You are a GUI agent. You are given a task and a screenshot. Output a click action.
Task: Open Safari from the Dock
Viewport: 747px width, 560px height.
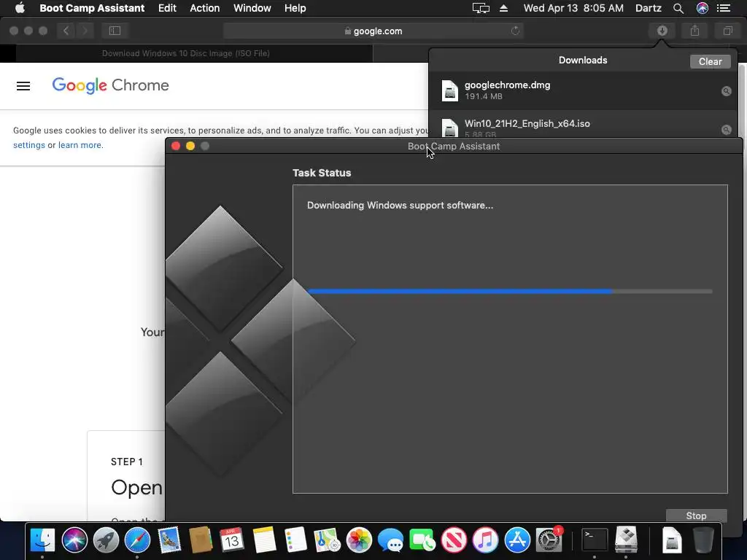pyautogui.click(x=137, y=540)
